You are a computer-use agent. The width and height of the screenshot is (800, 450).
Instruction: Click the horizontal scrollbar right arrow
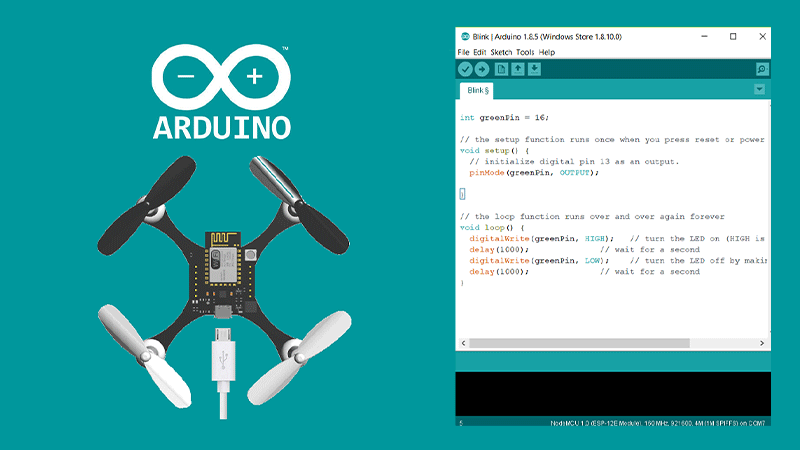[762, 343]
